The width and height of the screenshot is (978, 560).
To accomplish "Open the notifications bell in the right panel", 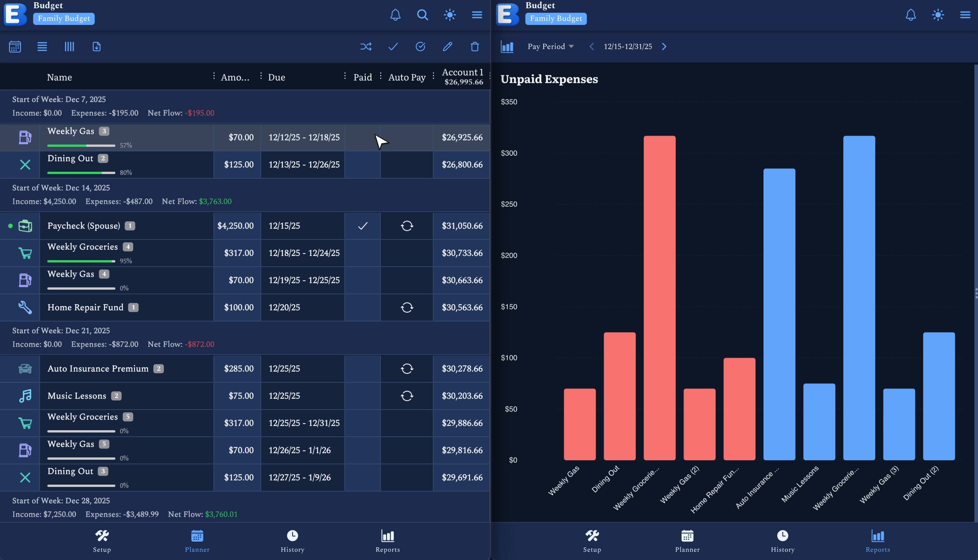I will pos(911,15).
